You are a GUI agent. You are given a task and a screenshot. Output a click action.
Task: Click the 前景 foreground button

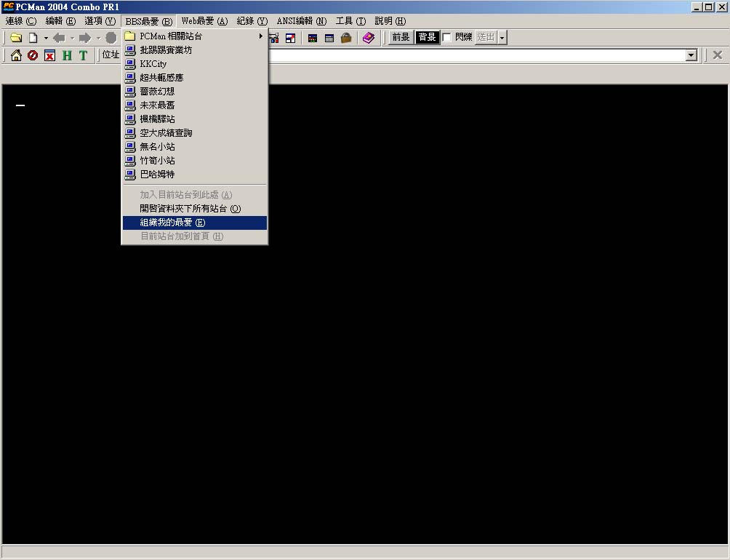pyautogui.click(x=401, y=37)
